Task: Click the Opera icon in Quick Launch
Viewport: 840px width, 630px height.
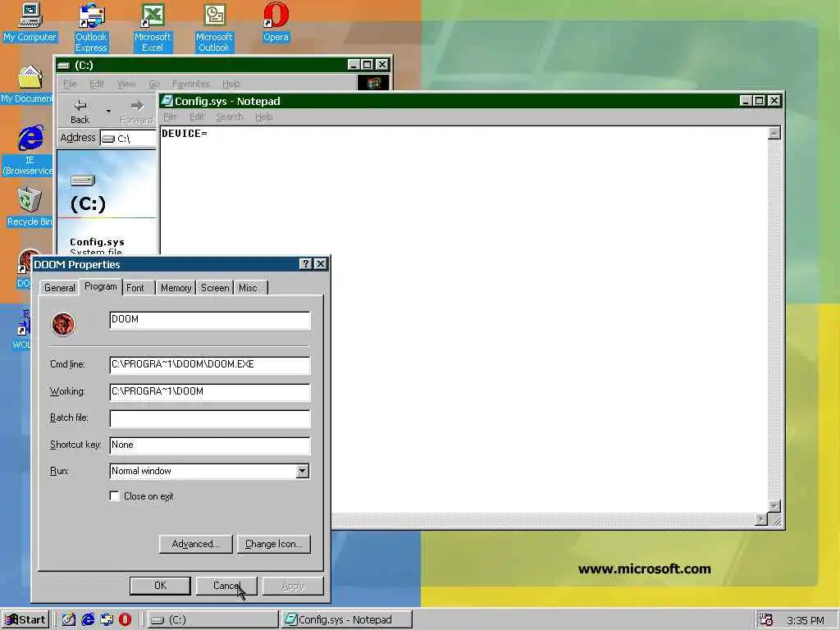Action: tap(125, 619)
